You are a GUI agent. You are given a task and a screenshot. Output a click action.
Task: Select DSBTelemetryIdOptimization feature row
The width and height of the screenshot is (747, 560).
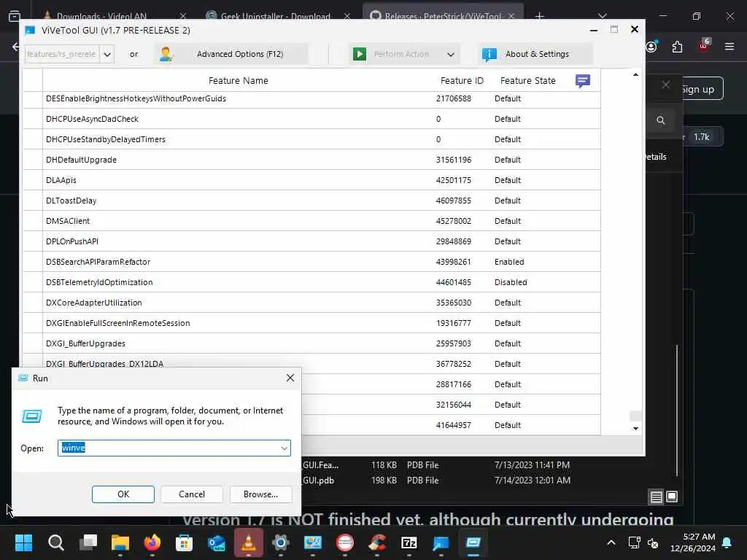click(x=311, y=282)
